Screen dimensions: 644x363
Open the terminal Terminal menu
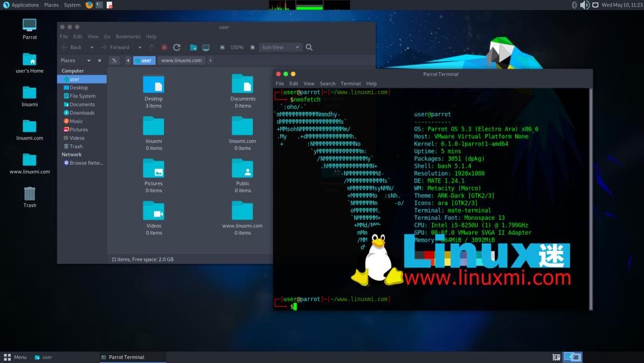pos(351,84)
